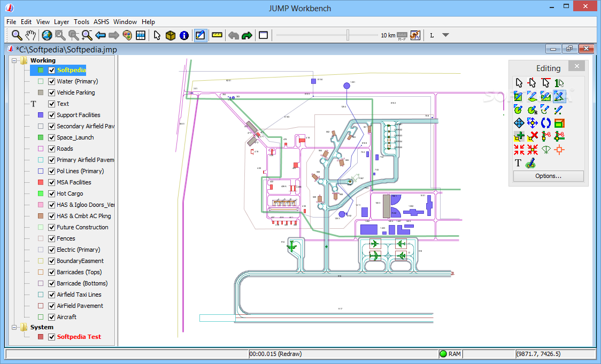Open the dropdown arrow next to L
Screen dimensions: 601x364
tap(445, 35)
